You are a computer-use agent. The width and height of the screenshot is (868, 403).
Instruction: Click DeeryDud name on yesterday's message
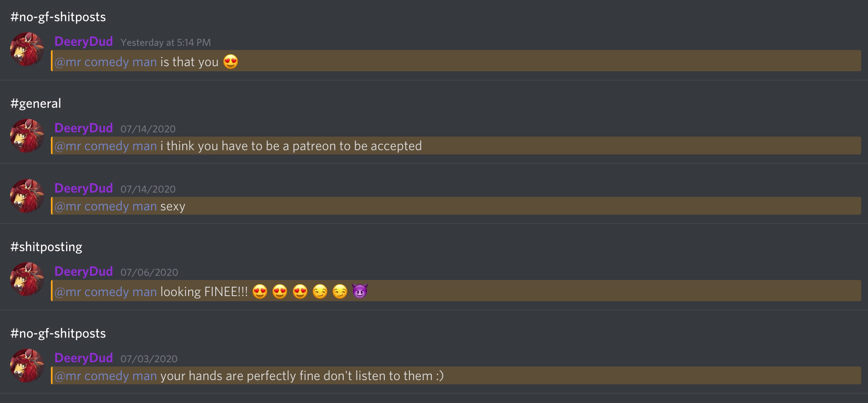tap(83, 42)
